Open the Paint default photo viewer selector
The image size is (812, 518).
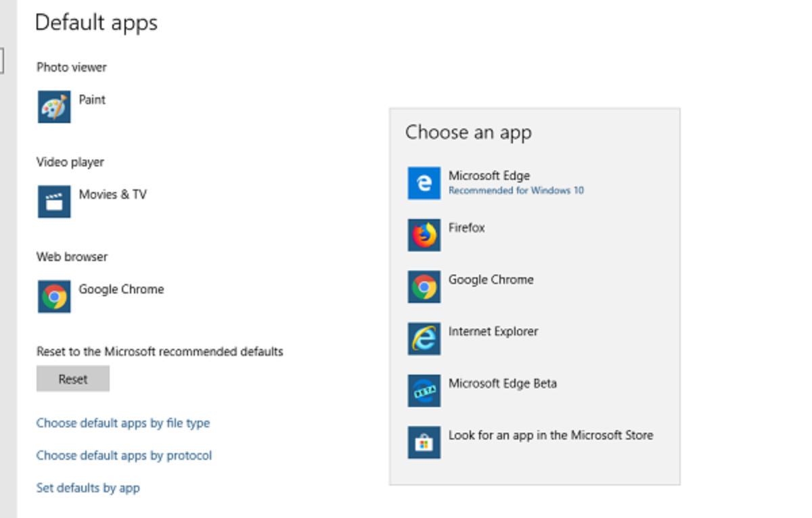(x=93, y=99)
